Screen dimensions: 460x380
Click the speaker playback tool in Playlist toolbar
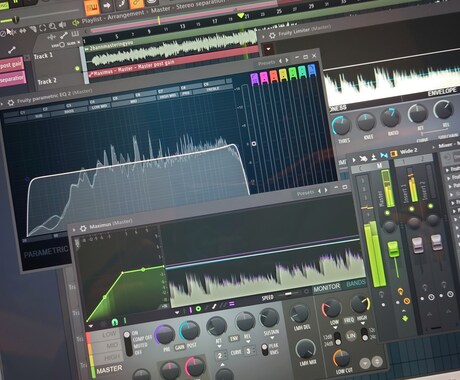click(x=62, y=25)
